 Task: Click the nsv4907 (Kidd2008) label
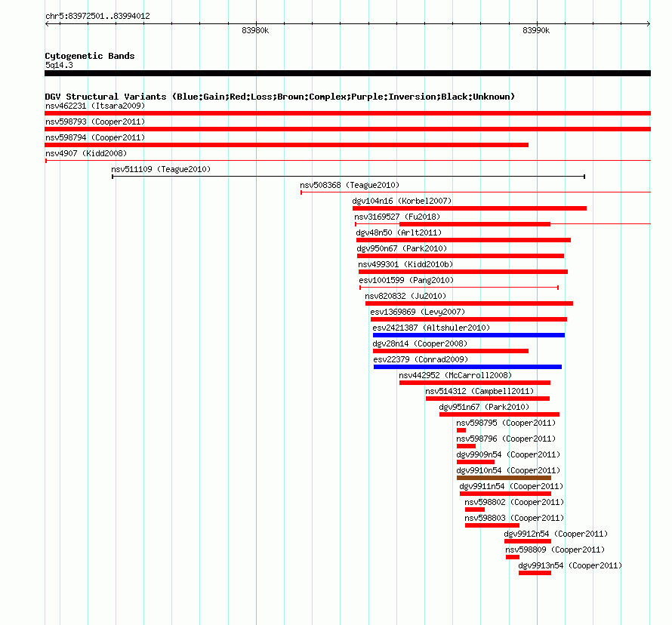86,153
